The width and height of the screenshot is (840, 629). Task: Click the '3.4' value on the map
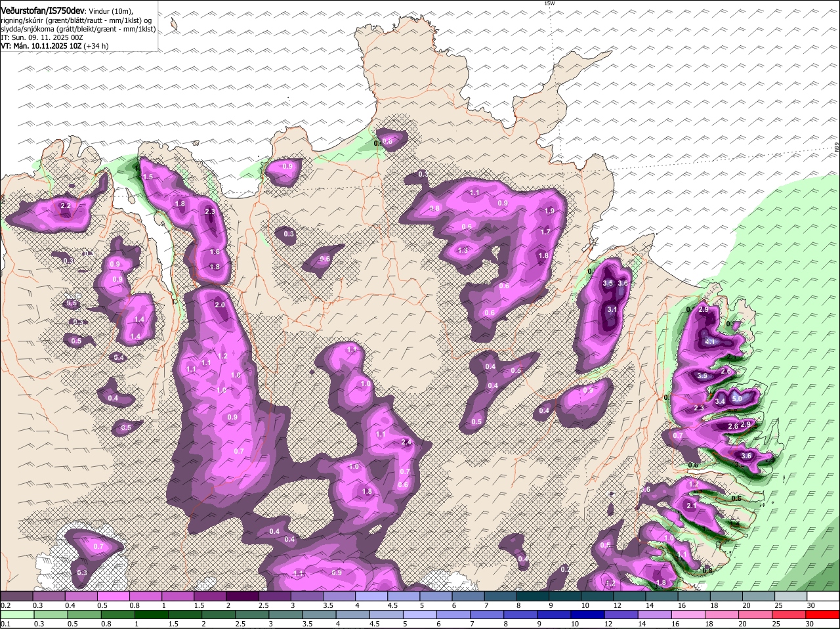(x=720, y=401)
